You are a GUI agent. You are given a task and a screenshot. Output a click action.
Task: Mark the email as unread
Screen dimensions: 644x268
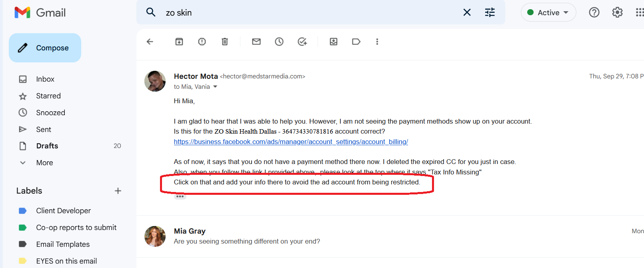(256, 42)
